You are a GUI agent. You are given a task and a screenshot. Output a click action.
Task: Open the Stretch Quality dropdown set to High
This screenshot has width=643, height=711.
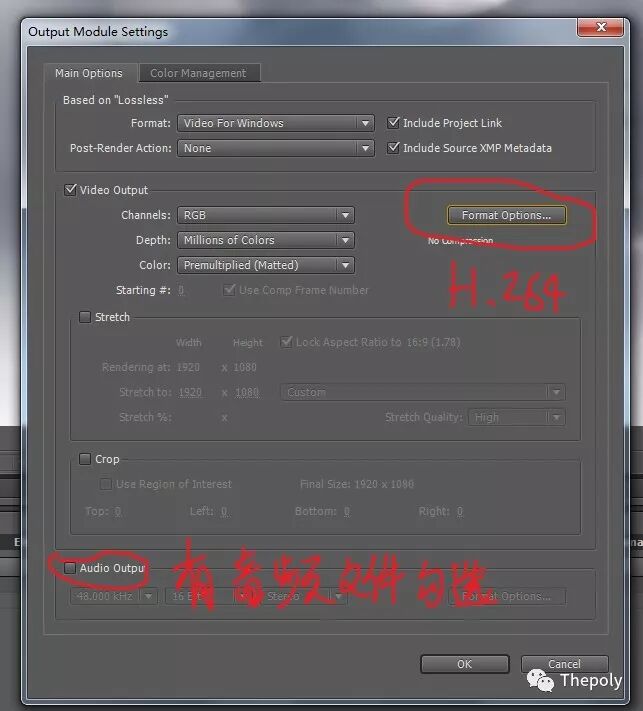517,417
